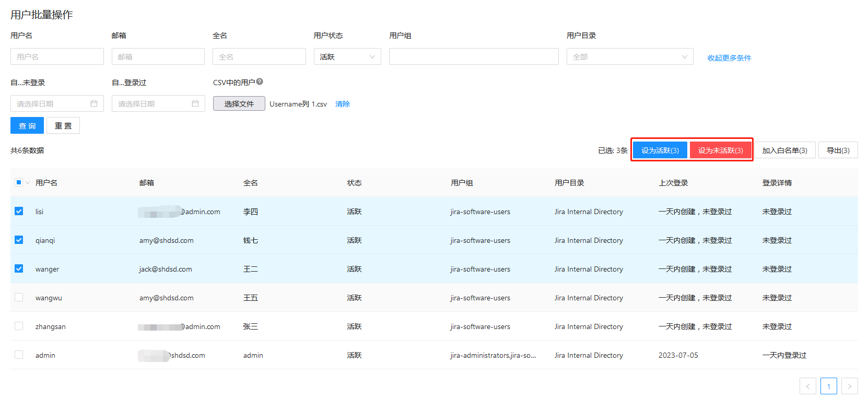The image size is (868, 398).
Task: Click the 用户名 column header
Action: [x=46, y=183]
